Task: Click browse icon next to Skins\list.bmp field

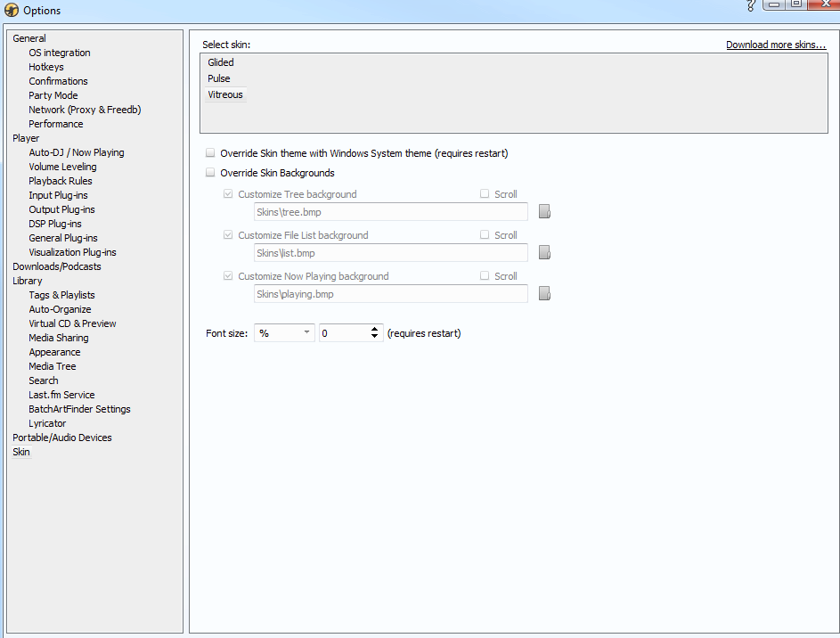Action: 544,253
